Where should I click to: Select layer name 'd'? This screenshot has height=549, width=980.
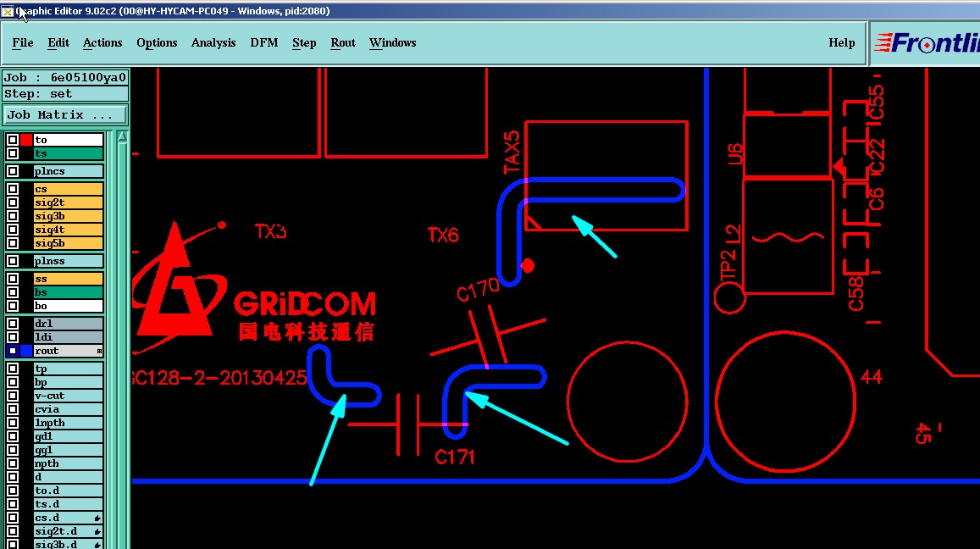point(68,477)
